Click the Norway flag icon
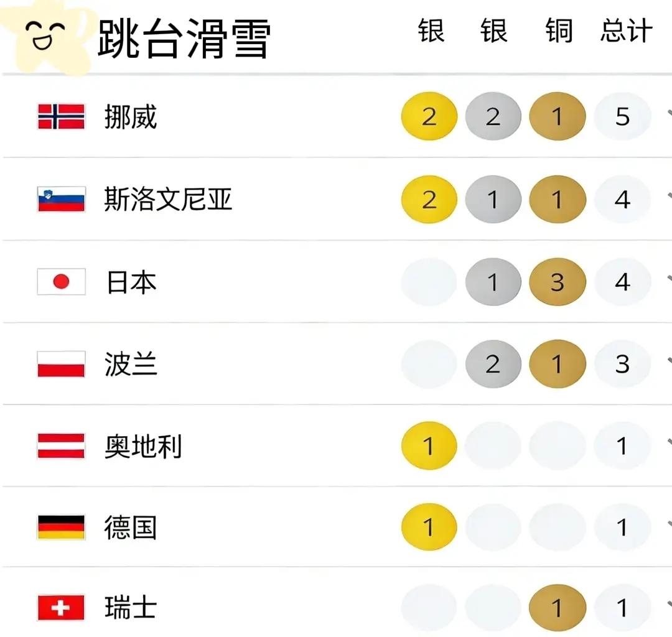Image resolution: width=672 pixels, height=637 pixels. pos(61,117)
